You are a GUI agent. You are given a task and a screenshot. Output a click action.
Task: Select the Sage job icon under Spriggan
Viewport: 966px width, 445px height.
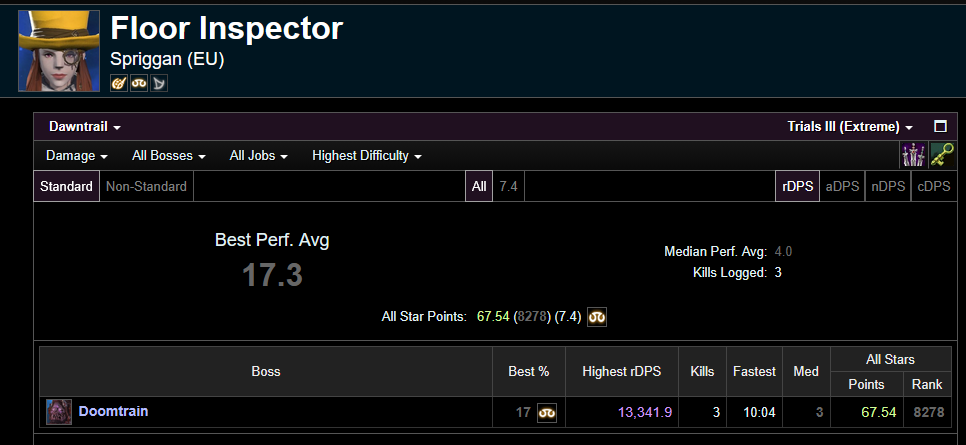[x=139, y=83]
